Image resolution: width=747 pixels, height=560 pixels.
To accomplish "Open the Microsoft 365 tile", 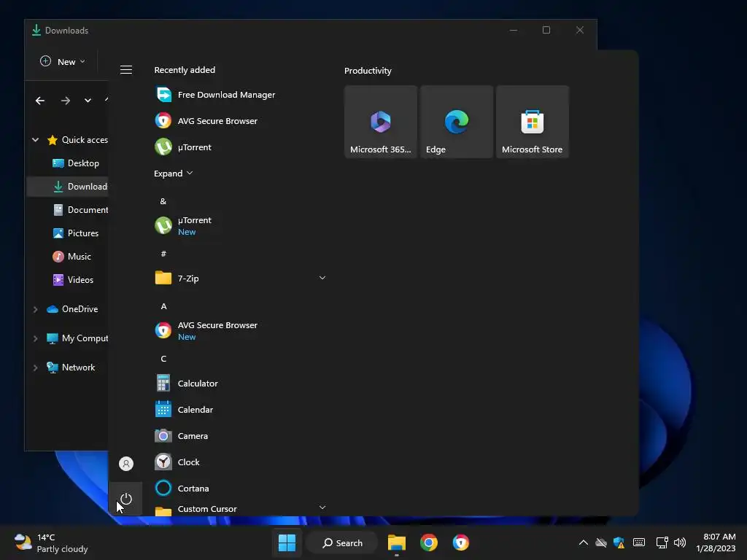I will (381, 122).
